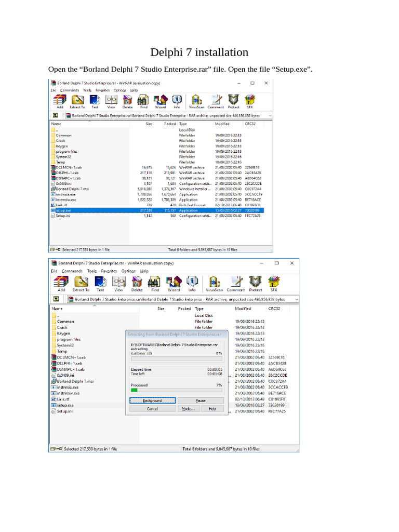Click Info icon in upper WinRAR window
This screenshot has width=399, height=532.
tap(177, 101)
